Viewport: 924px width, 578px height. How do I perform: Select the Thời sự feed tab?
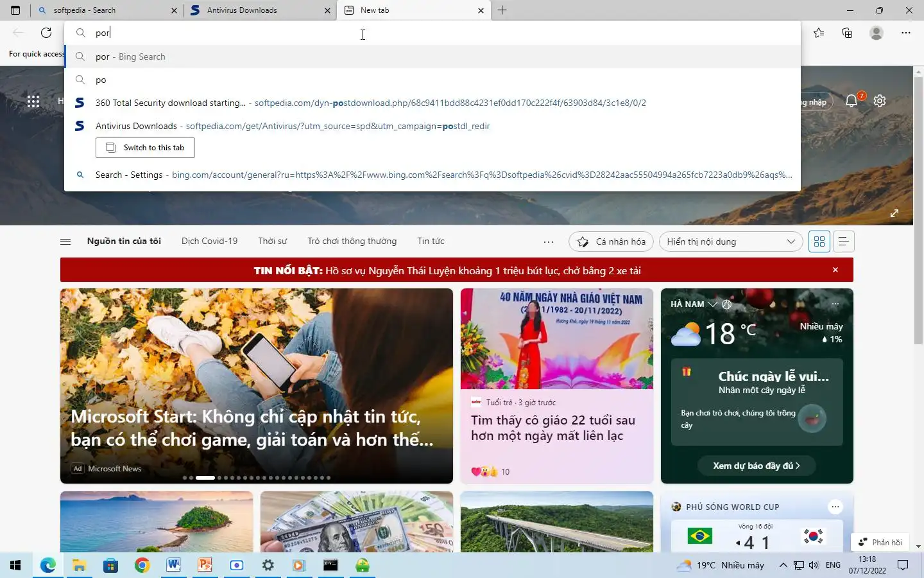click(x=272, y=241)
